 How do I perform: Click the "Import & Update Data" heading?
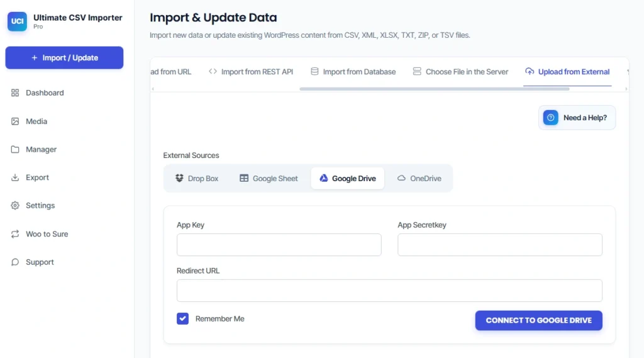click(213, 18)
